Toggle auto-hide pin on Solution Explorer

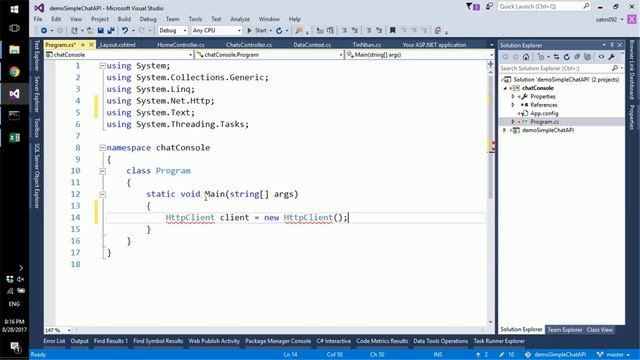[x=612, y=45]
